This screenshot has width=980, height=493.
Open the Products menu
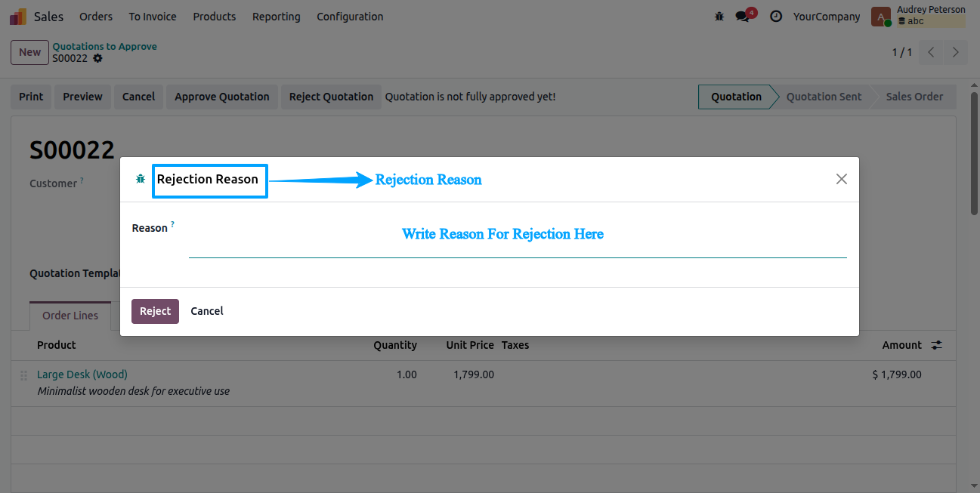[x=215, y=17]
